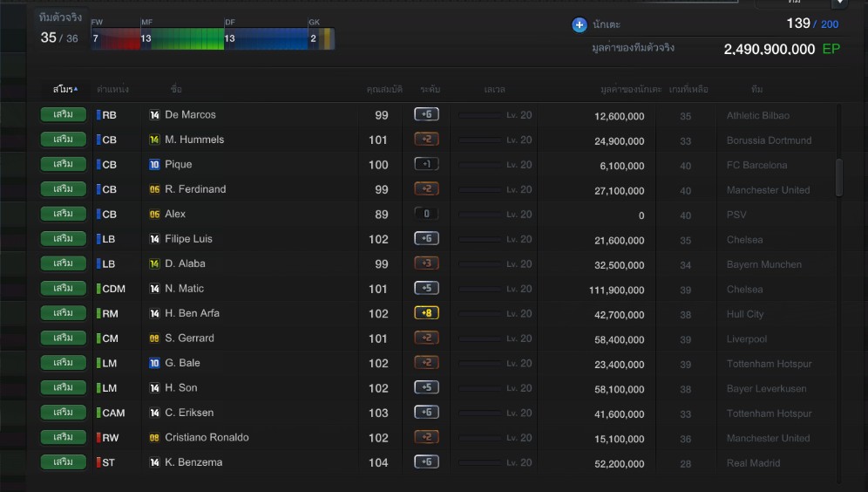Click the squad value 2,490,900,000 EP
This screenshot has height=492, width=868.
[782, 50]
